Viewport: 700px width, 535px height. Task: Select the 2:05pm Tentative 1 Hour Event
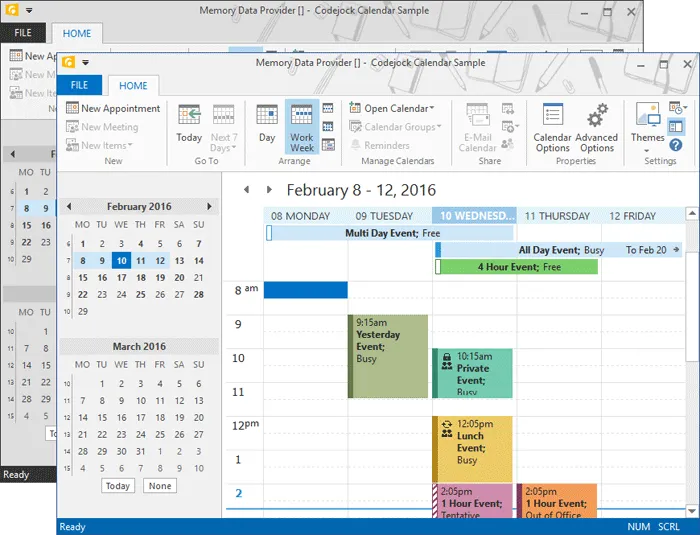pos(472,501)
